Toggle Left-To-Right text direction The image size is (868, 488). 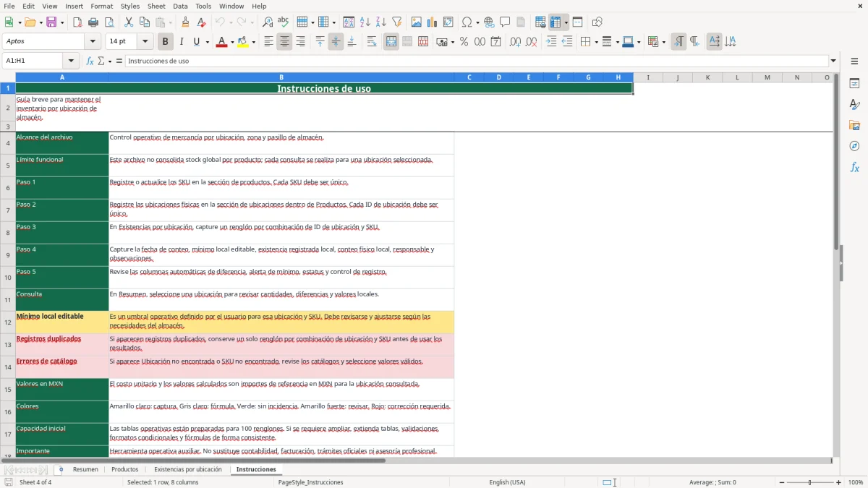click(x=678, y=42)
